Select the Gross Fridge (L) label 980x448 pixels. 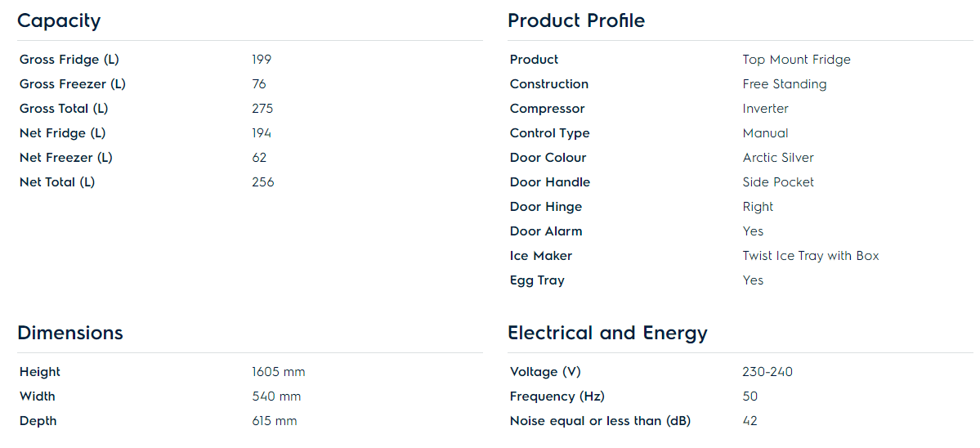pyautogui.click(x=69, y=60)
